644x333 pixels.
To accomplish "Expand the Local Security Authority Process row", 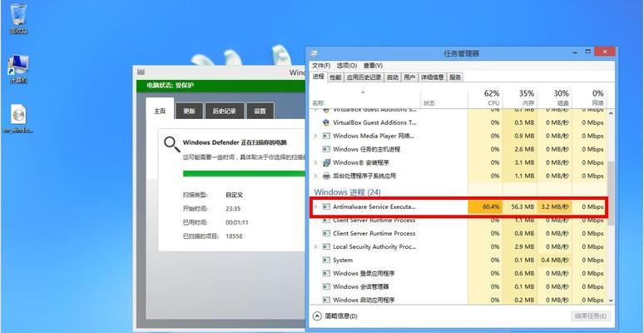I will pos(315,246).
